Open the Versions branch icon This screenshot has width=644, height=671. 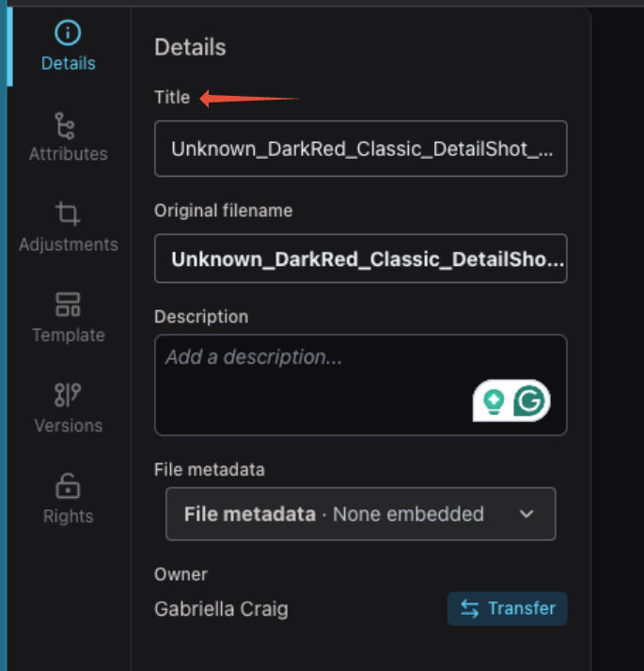[x=68, y=395]
